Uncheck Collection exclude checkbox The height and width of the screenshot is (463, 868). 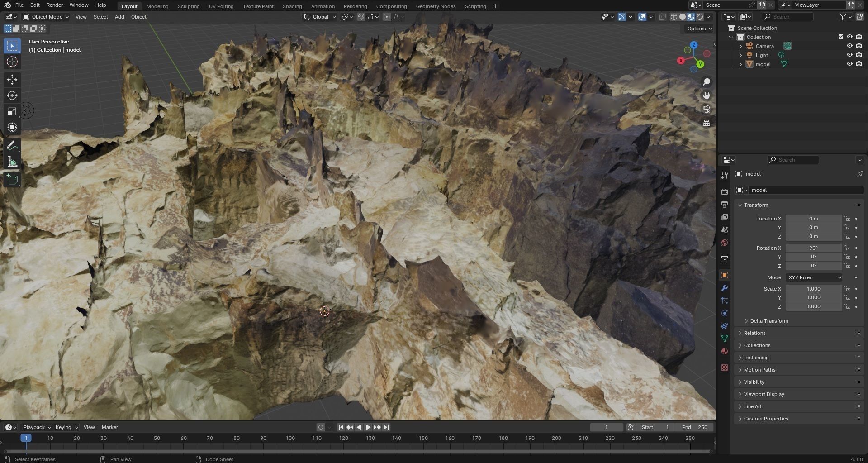841,37
